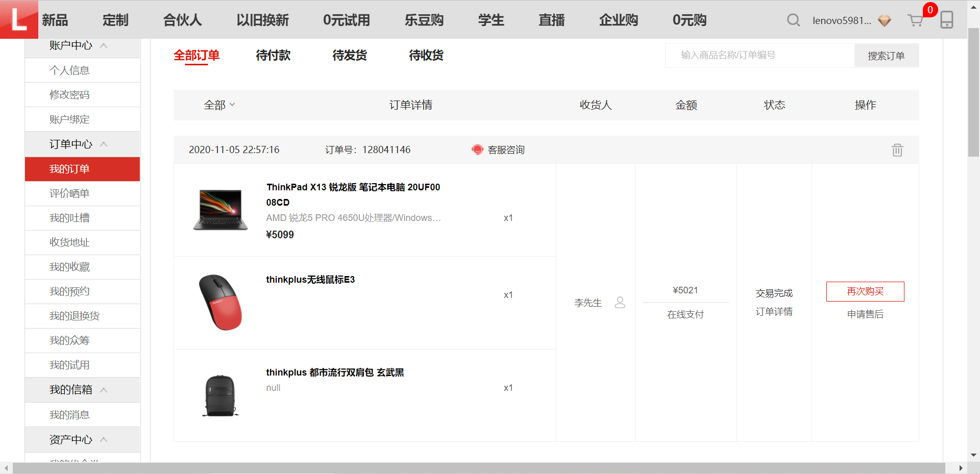Open the shopping cart icon

click(915, 20)
